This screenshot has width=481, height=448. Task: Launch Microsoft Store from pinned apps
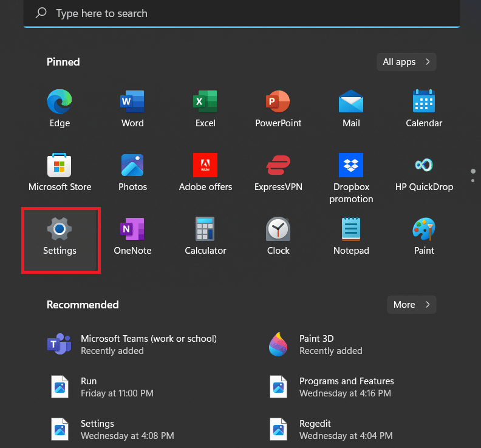tap(60, 172)
